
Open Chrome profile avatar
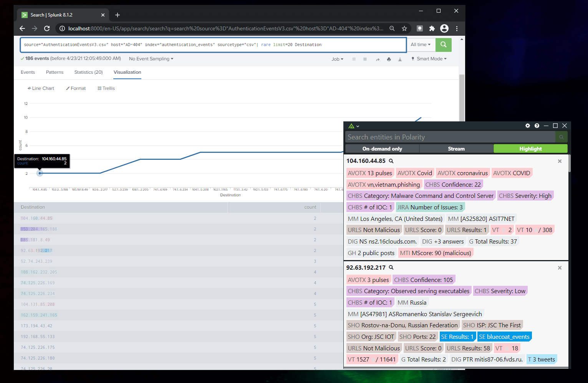(444, 28)
